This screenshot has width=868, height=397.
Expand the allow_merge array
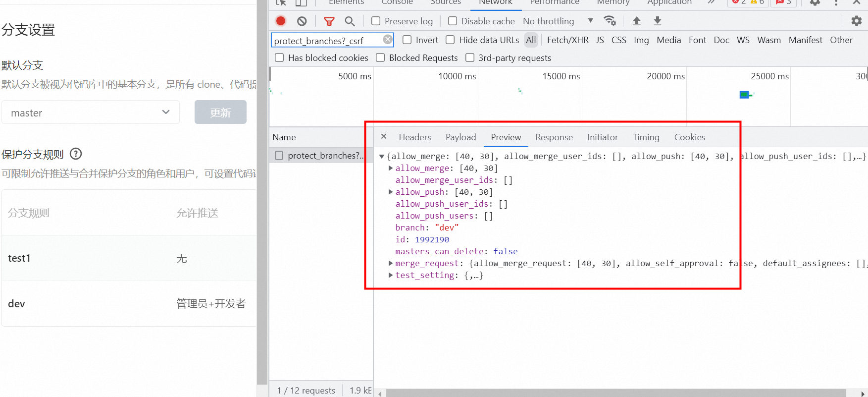tap(391, 168)
